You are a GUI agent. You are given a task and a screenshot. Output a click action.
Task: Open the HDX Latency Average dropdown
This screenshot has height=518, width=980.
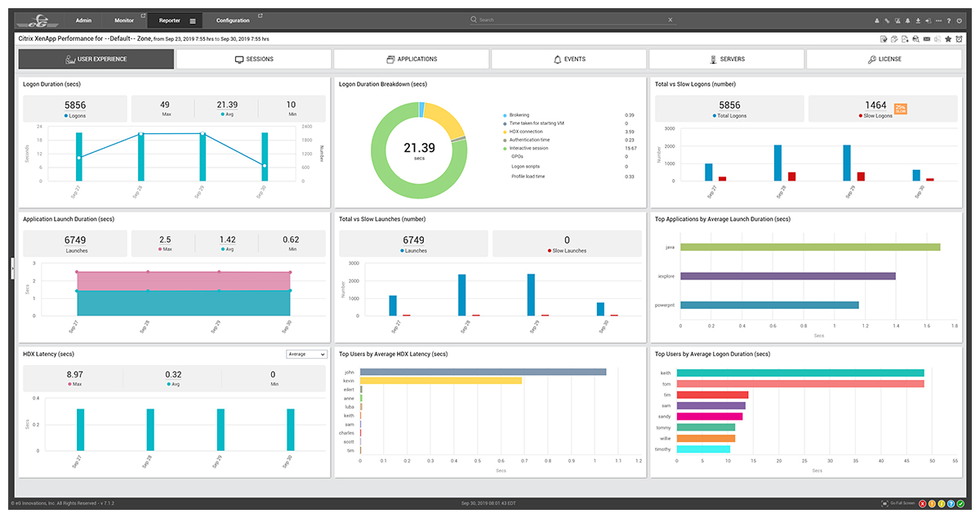(306, 354)
